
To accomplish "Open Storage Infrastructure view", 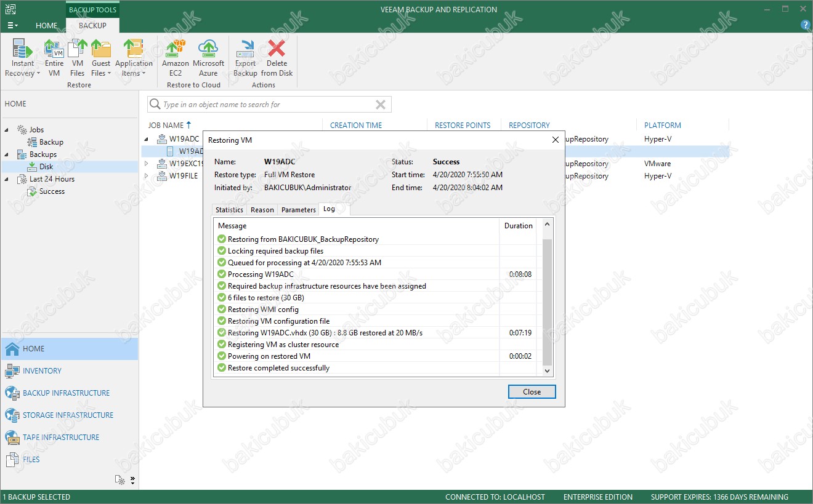I will click(69, 415).
